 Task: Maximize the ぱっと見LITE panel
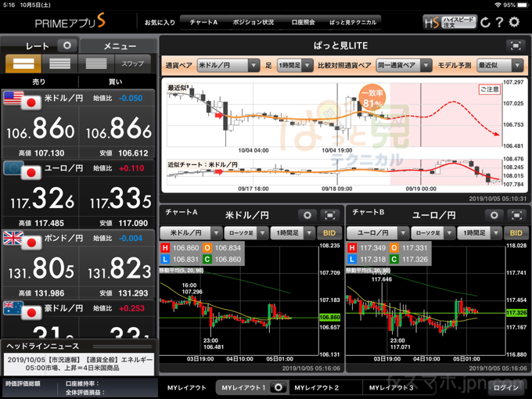point(516,45)
